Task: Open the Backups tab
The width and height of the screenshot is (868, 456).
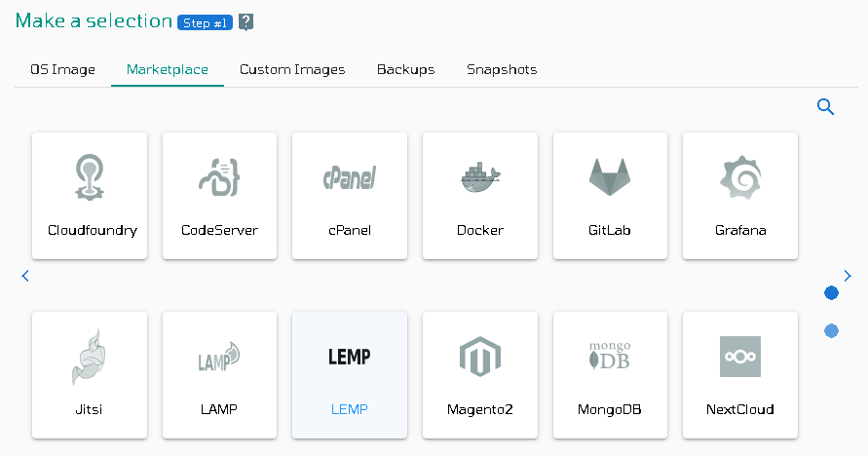Action: 406,70
